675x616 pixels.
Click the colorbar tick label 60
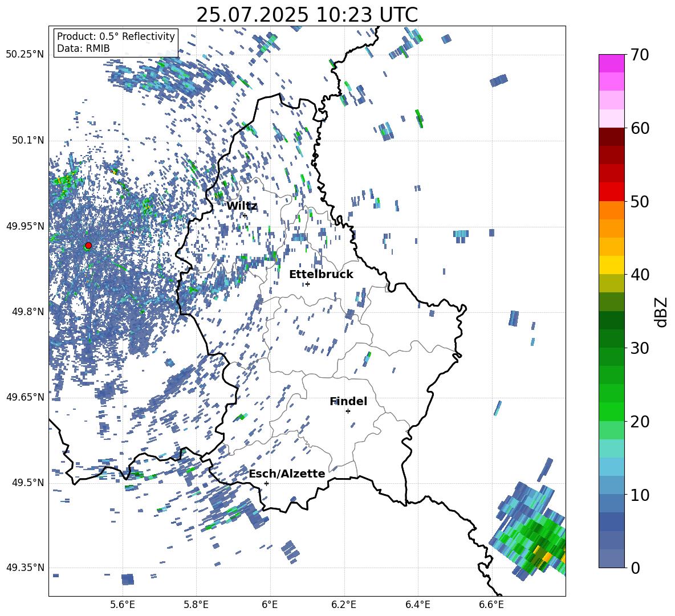(x=640, y=128)
